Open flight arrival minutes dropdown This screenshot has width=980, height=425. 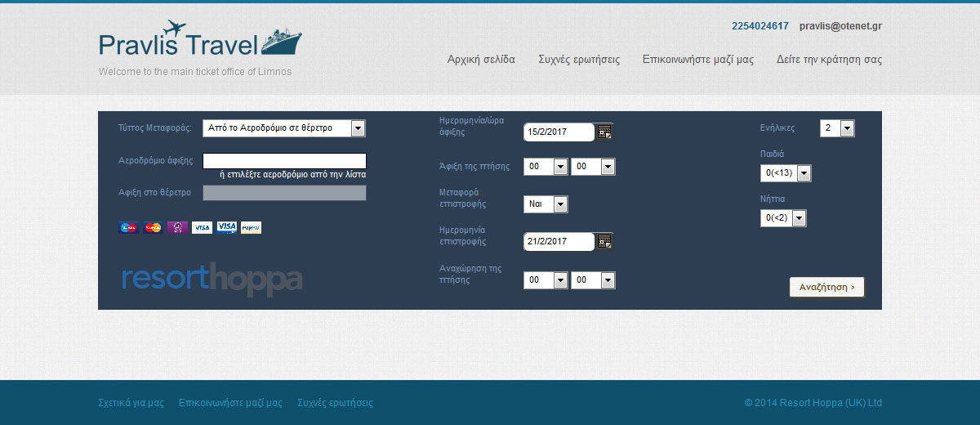coord(593,167)
